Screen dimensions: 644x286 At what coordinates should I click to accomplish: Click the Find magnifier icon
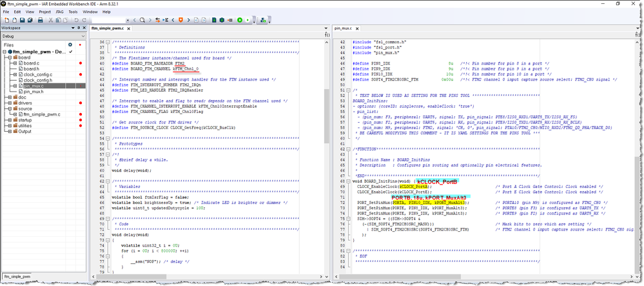[x=142, y=20]
